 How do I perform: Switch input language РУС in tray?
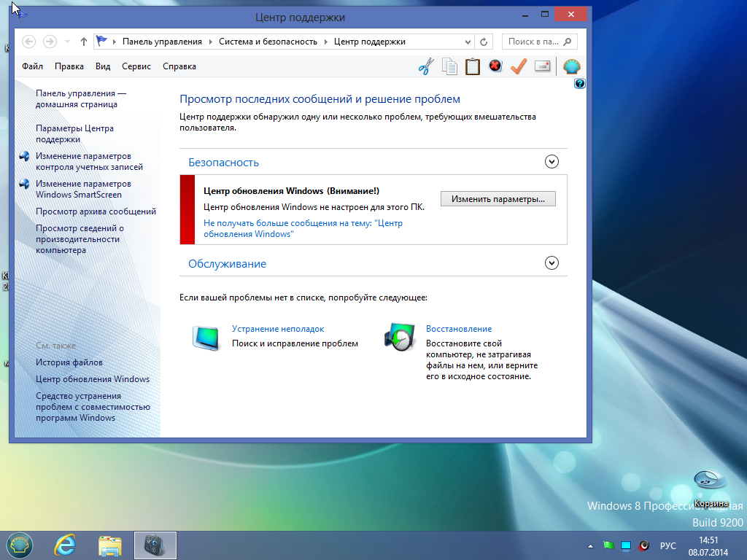[x=668, y=545]
